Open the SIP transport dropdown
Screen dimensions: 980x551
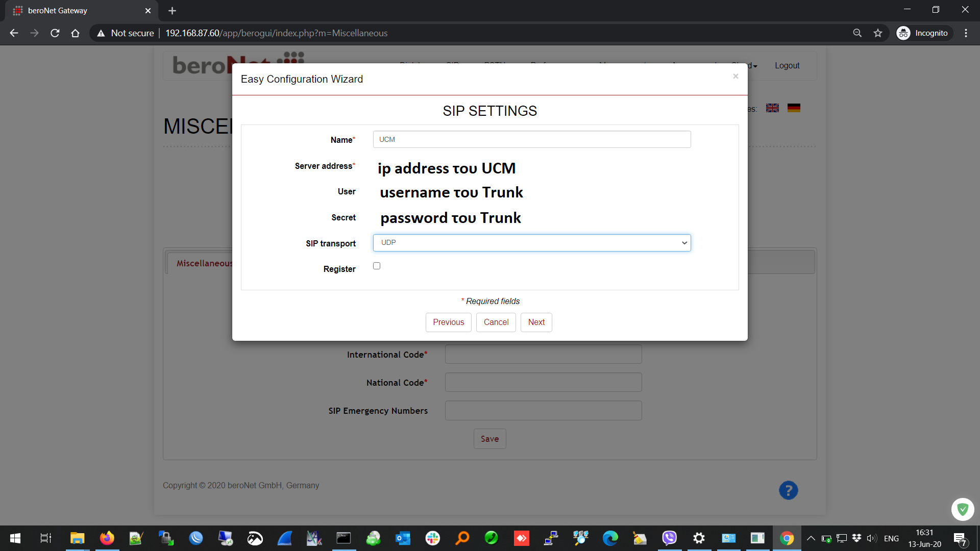(531, 243)
